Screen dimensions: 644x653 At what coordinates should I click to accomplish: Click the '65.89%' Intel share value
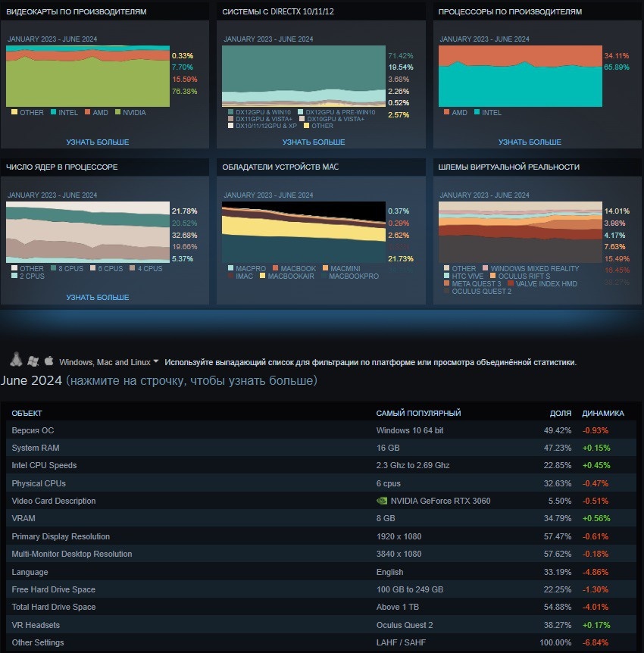pyautogui.click(x=617, y=67)
